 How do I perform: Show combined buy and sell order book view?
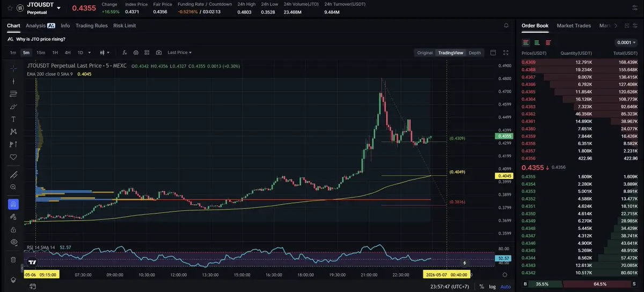coord(525,42)
